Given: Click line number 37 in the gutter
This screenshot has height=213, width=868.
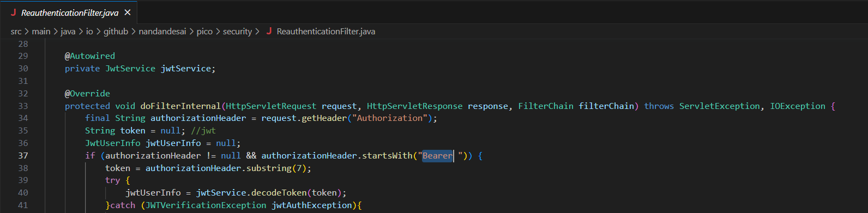Looking at the screenshot, I should (x=23, y=156).
